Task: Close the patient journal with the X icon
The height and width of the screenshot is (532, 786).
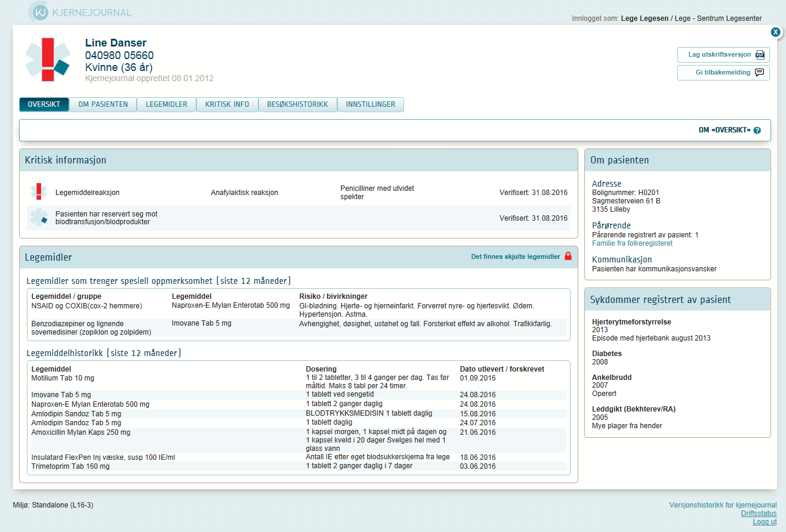Action: [775, 32]
